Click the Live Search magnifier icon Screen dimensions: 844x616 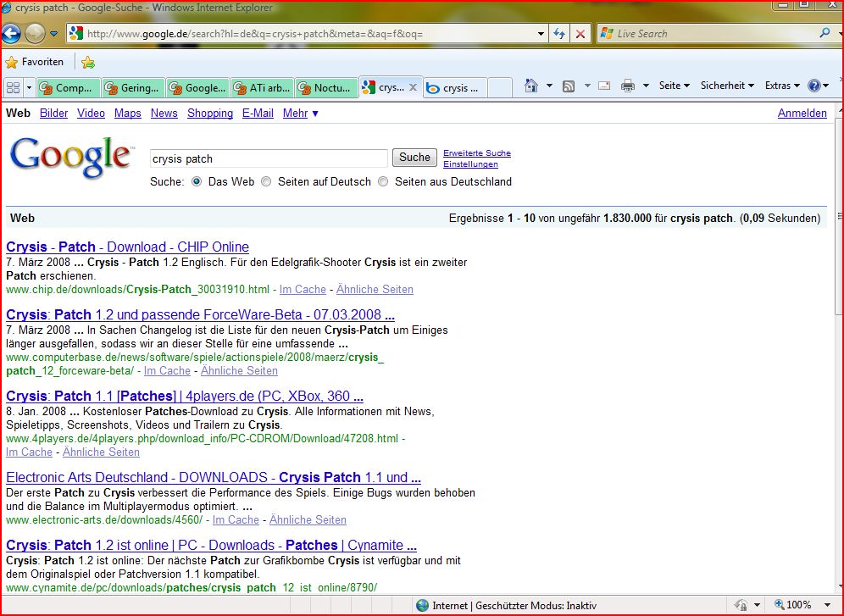pos(824,33)
